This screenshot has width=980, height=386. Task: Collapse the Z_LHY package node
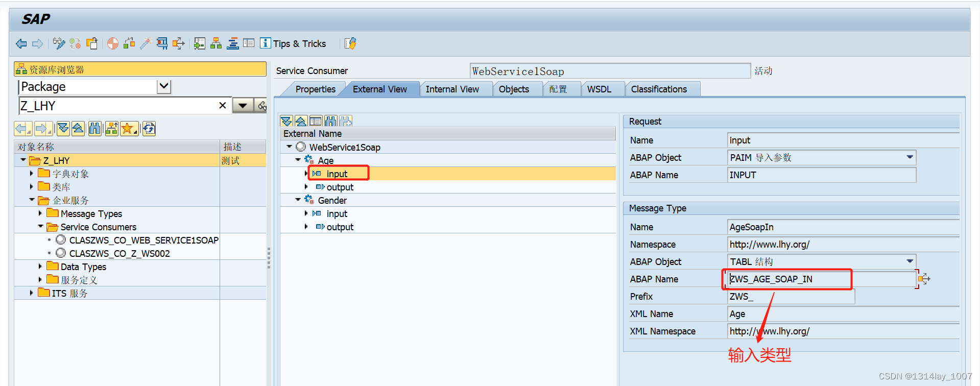(x=23, y=160)
